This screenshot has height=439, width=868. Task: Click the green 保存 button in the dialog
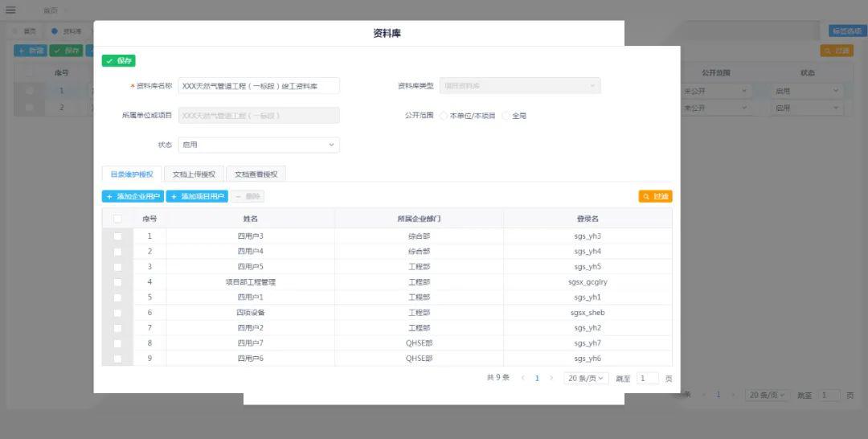click(118, 60)
